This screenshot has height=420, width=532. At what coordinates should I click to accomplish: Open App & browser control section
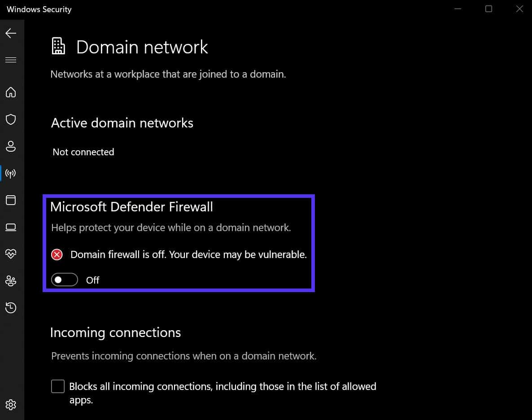click(11, 200)
